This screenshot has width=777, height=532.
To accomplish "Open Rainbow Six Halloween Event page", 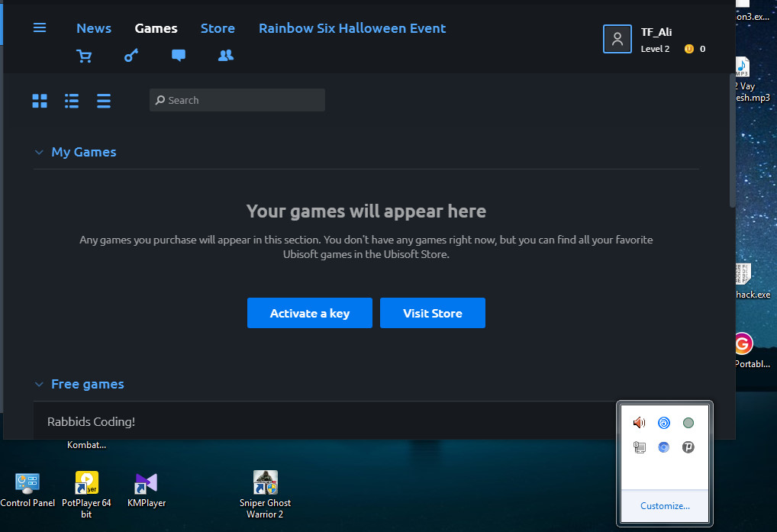I will click(x=352, y=27).
